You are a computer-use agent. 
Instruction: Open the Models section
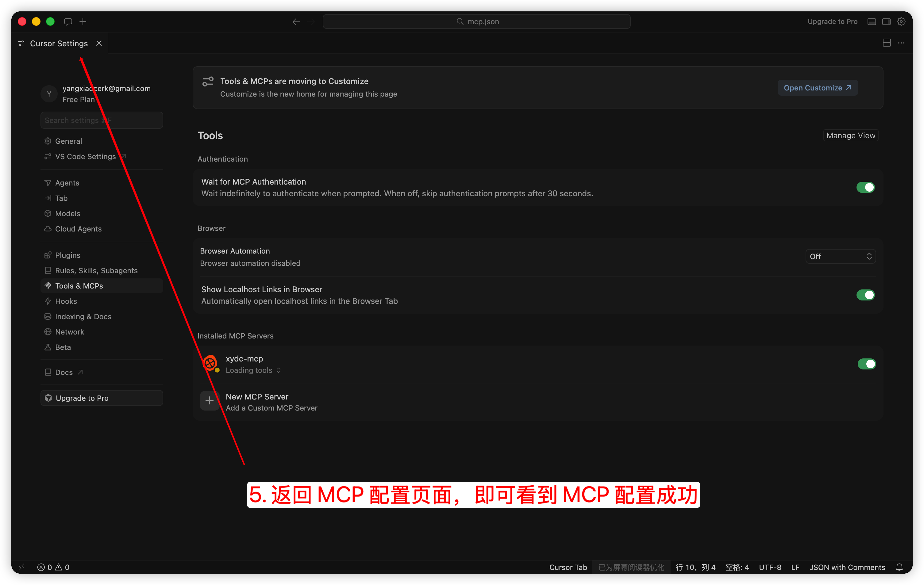tap(102, 214)
